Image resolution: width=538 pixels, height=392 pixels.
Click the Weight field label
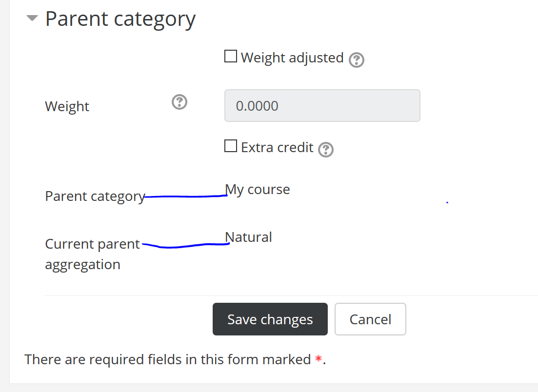pos(67,106)
